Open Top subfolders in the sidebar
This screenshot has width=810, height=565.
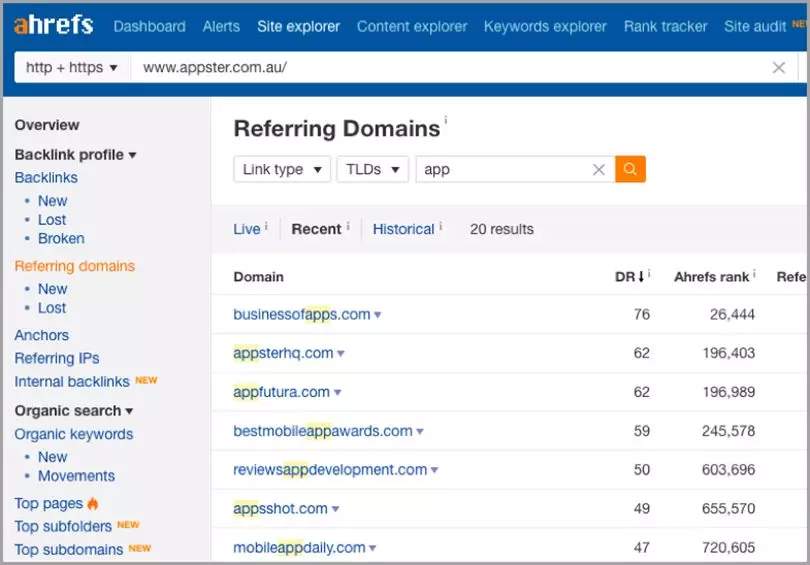click(x=63, y=526)
